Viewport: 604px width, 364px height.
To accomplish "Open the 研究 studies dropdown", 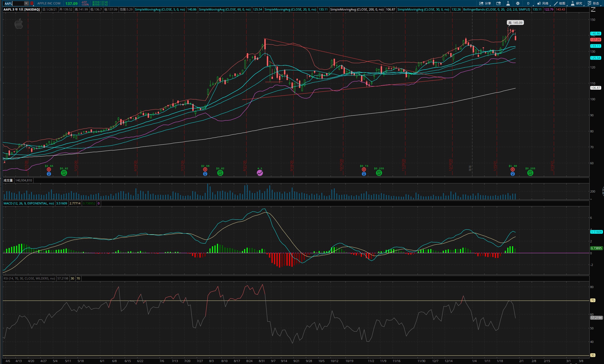I will [x=577, y=3].
